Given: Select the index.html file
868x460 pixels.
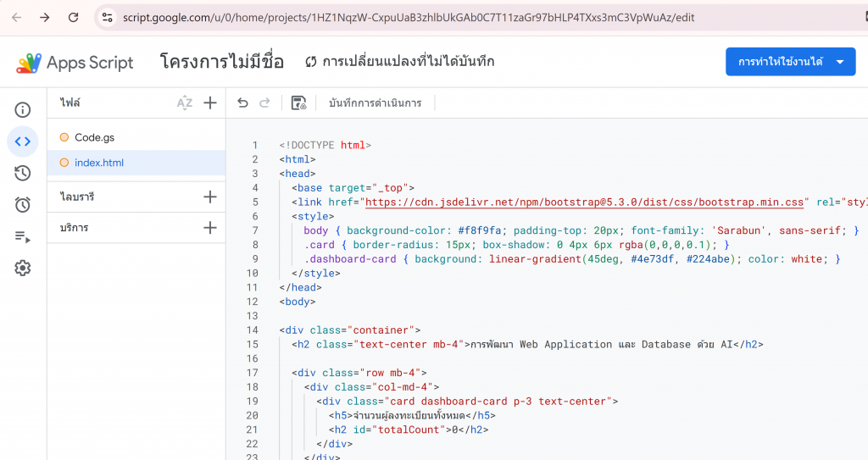Looking at the screenshot, I should (x=99, y=163).
